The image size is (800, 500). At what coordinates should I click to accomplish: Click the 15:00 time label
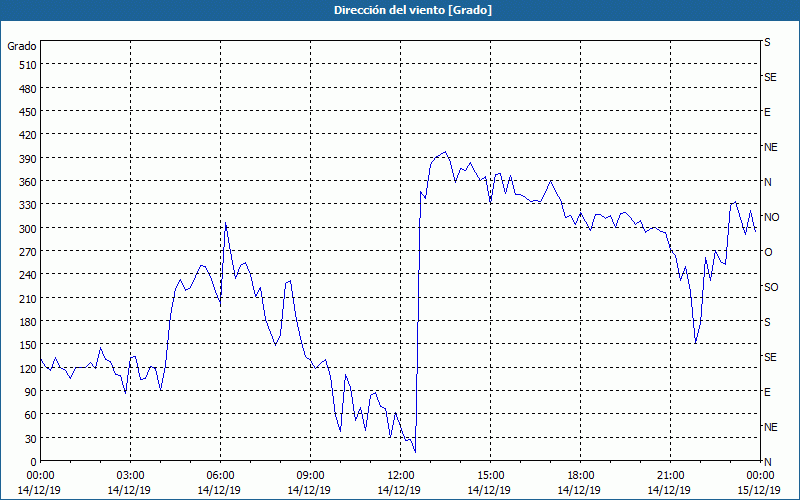[x=490, y=476]
